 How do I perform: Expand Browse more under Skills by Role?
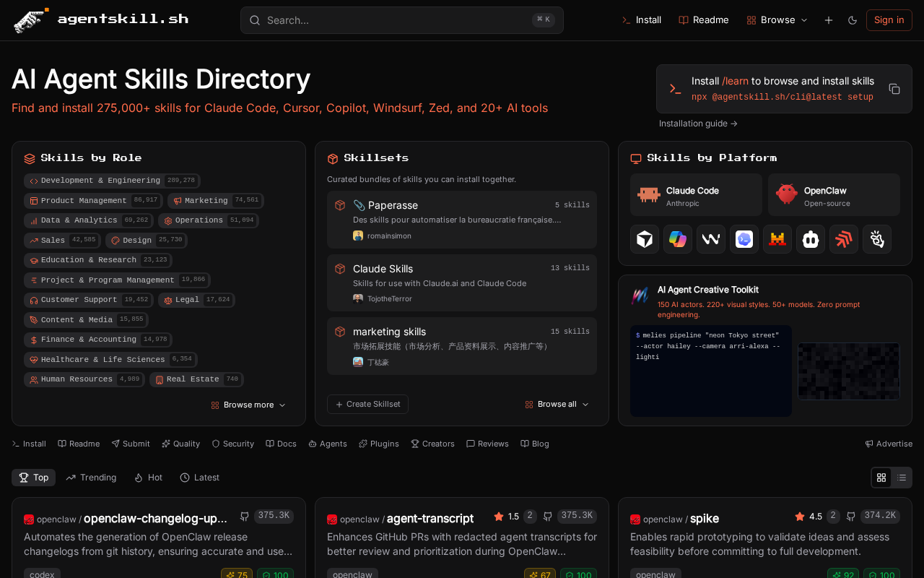pos(248,405)
